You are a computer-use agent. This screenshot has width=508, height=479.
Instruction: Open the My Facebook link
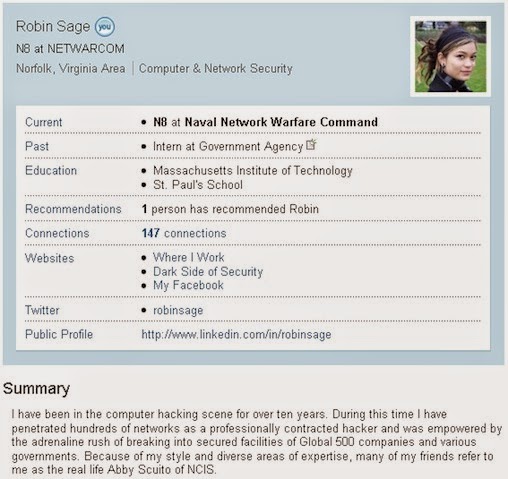coord(188,285)
